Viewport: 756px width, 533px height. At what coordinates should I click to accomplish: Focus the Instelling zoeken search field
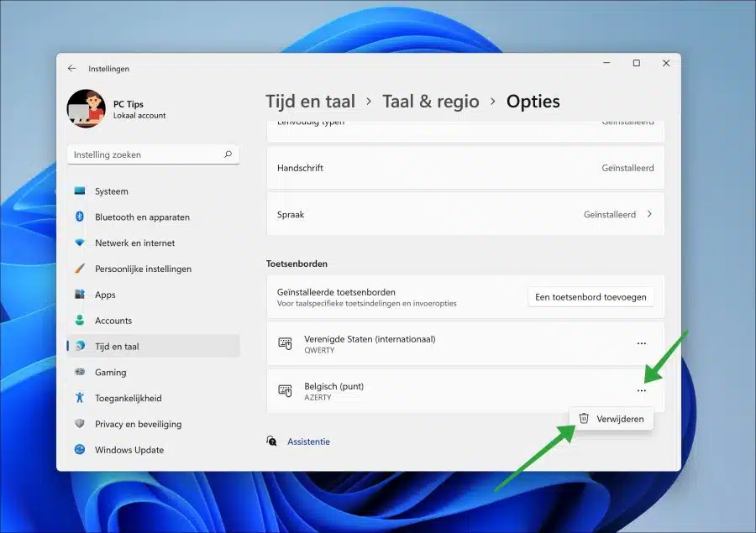[154, 154]
